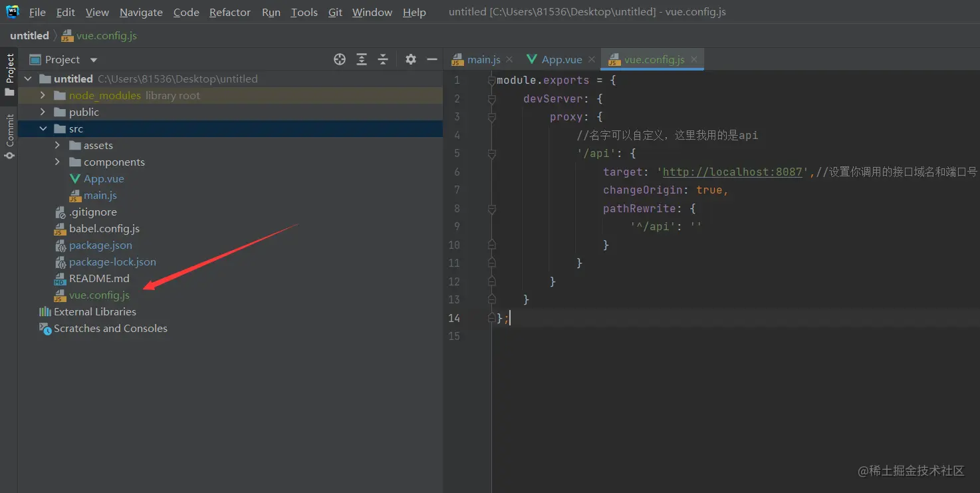
Task: Expand the public folder
Action: pos(43,112)
